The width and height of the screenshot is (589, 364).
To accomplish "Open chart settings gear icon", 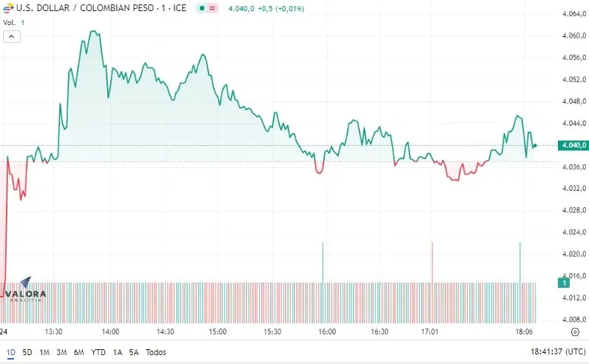I will (575, 332).
